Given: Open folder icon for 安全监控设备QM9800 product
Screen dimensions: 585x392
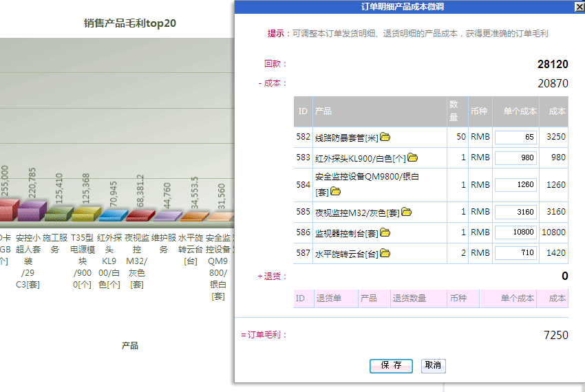Looking at the screenshot, I should pyautogui.click(x=335, y=191).
